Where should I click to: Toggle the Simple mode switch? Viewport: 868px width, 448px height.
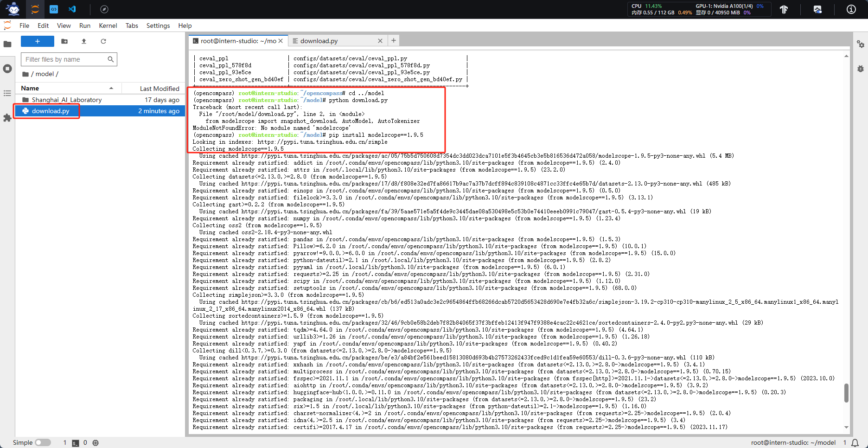[43, 442]
